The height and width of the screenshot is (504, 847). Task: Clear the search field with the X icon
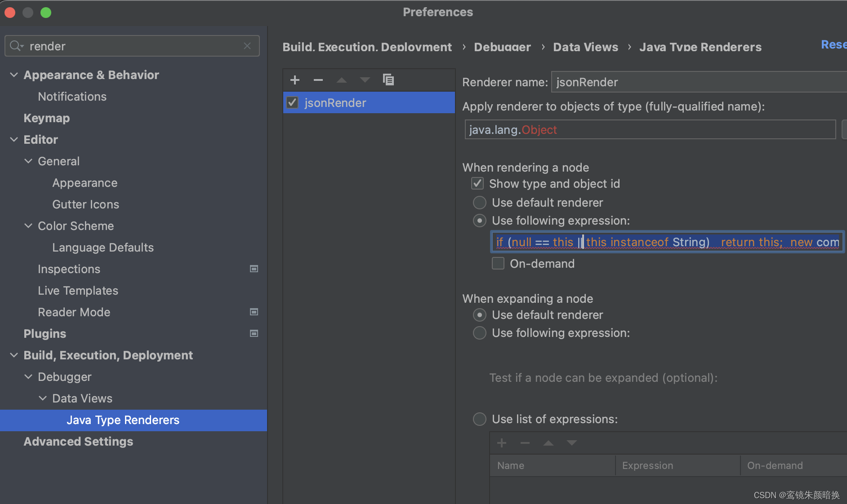point(247,46)
